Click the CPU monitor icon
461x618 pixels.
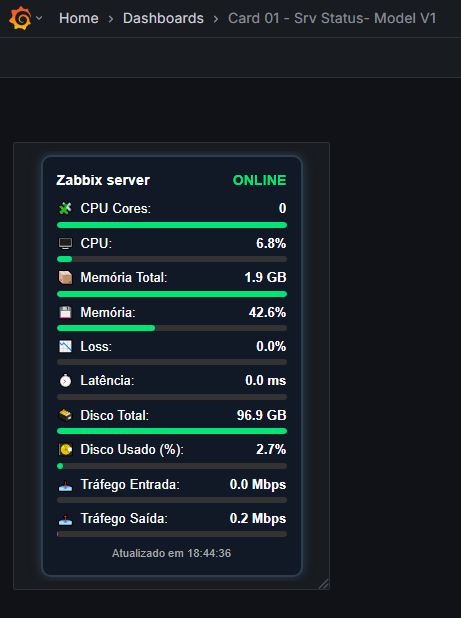65,243
